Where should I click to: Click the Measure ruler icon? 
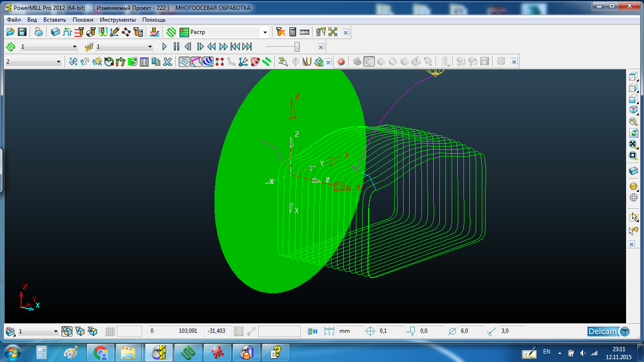tap(304, 32)
